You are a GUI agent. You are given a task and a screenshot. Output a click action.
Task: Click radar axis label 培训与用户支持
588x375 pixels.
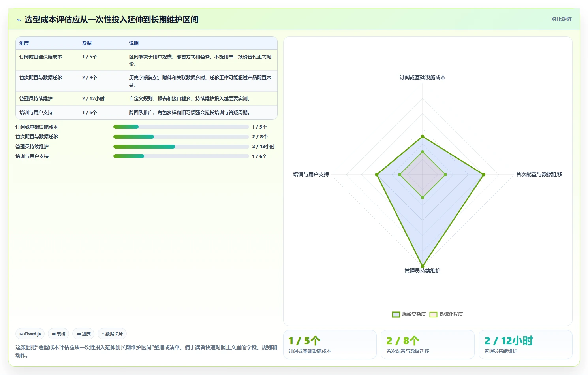point(311,174)
